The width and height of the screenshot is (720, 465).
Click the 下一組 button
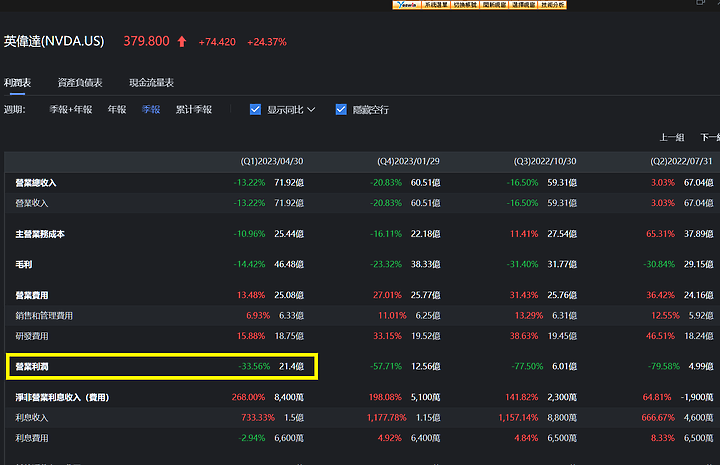coord(710,137)
